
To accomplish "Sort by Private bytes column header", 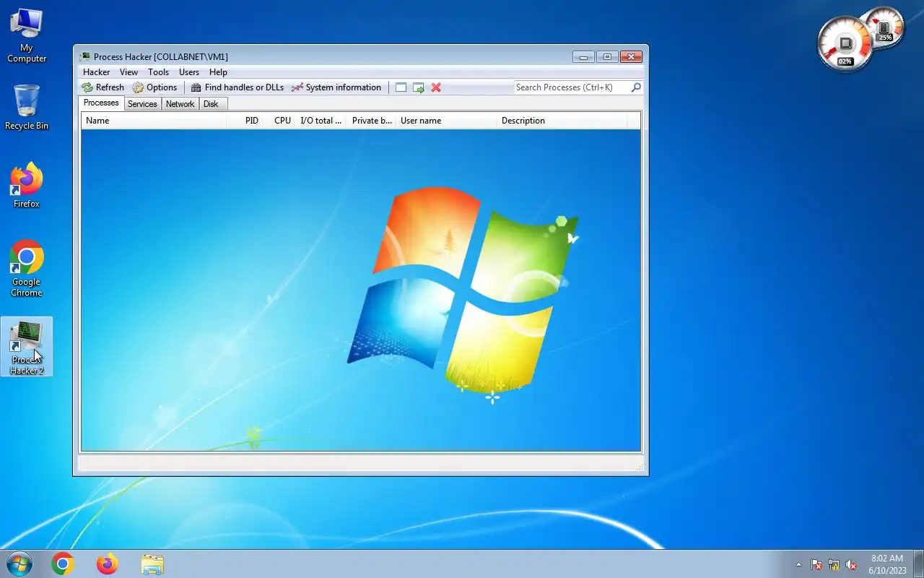I will [x=372, y=121].
